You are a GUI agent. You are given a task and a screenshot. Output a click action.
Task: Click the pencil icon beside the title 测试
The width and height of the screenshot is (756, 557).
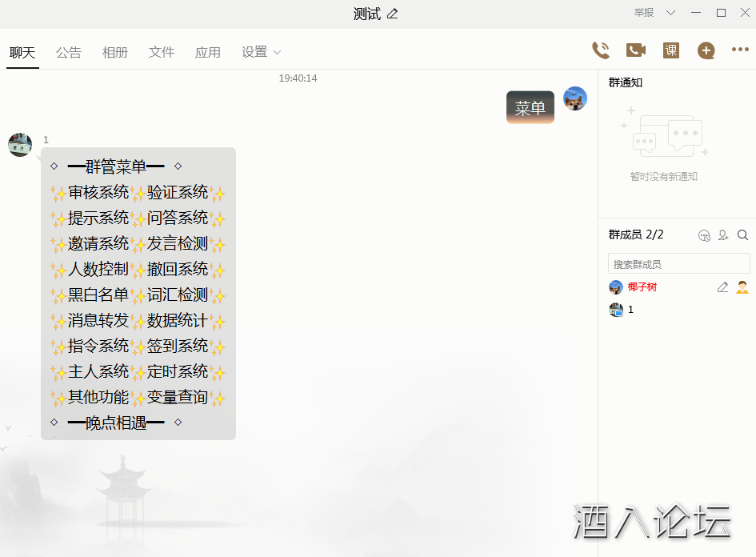tap(392, 14)
